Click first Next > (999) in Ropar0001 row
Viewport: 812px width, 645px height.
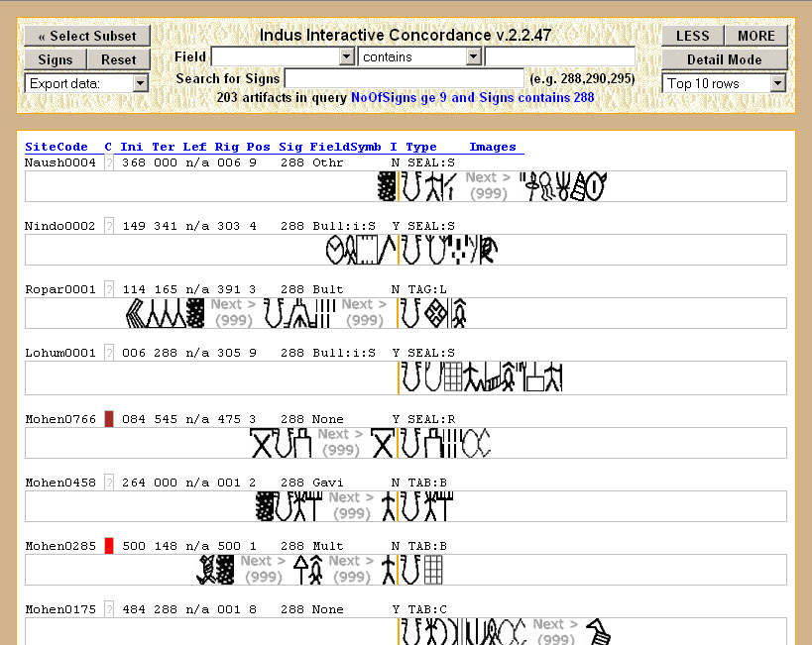click(x=233, y=312)
